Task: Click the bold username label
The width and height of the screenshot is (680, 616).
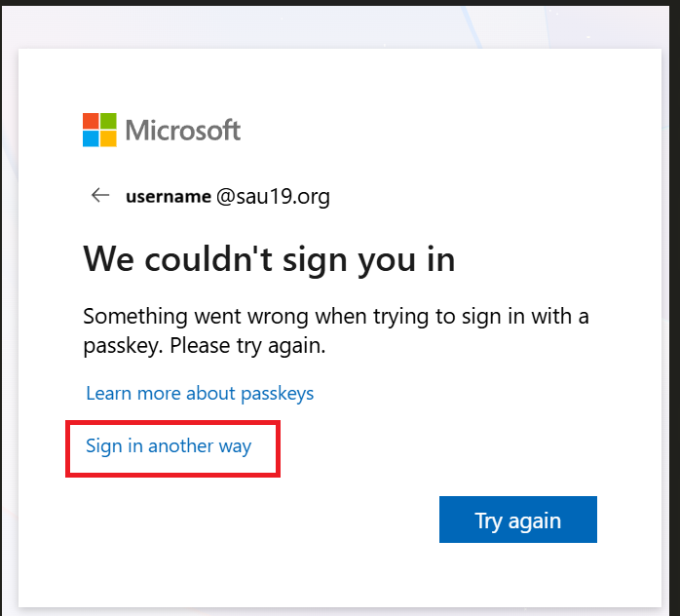Action: pos(169,197)
